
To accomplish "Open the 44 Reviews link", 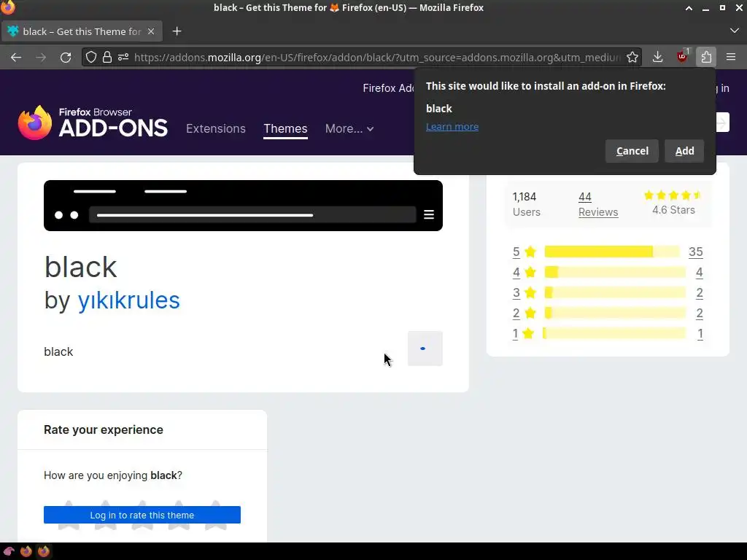I will (598, 205).
